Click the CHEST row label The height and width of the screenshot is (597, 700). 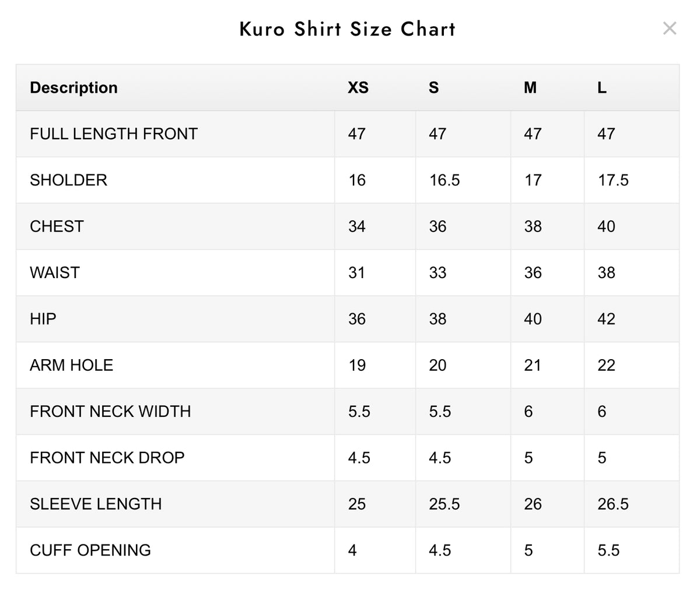[x=57, y=226]
